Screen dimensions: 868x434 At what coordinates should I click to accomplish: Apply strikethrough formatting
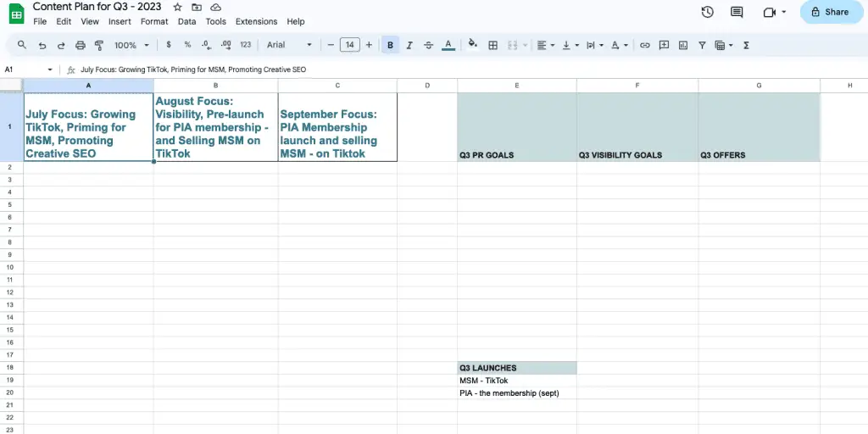click(428, 46)
